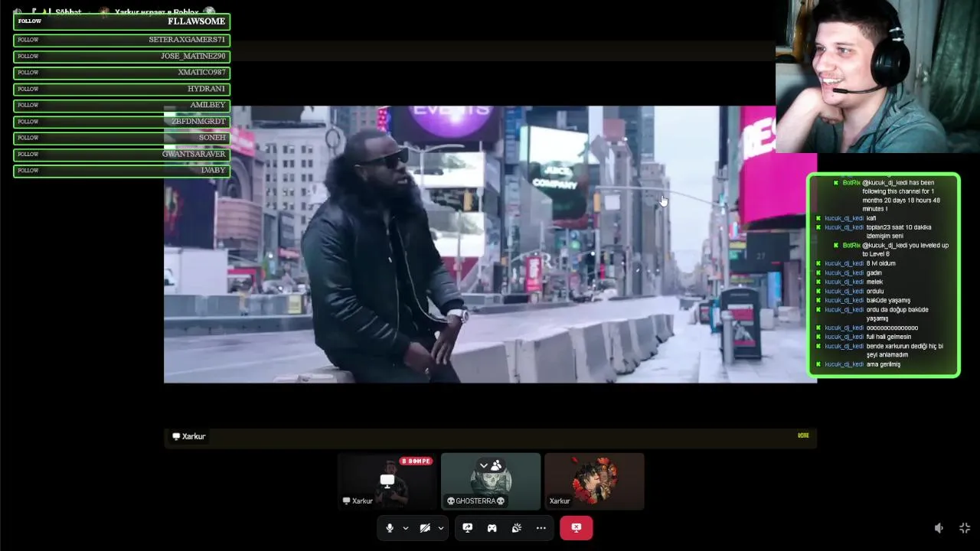Exit full screen with the collapse icon
Image resolution: width=980 pixels, height=551 pixels.
click(965, 528)
